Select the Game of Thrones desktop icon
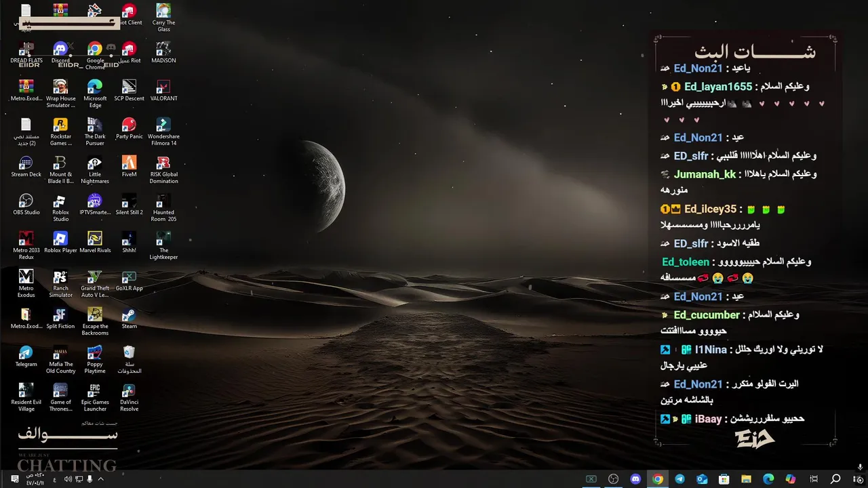Image resolution: width=868 pixels, height=488 pixels. click(x=60, y=397)
